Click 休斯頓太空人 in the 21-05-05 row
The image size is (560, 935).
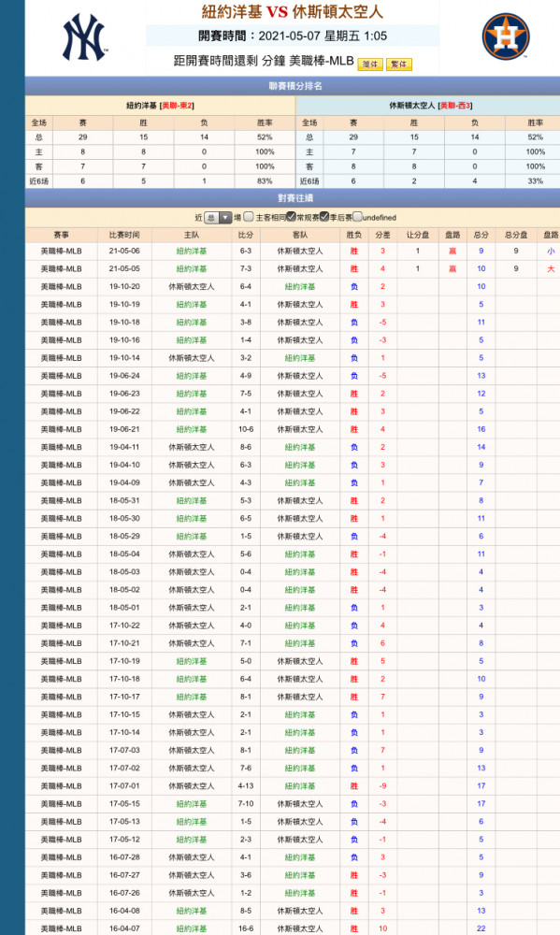click(x=300, y=269)
